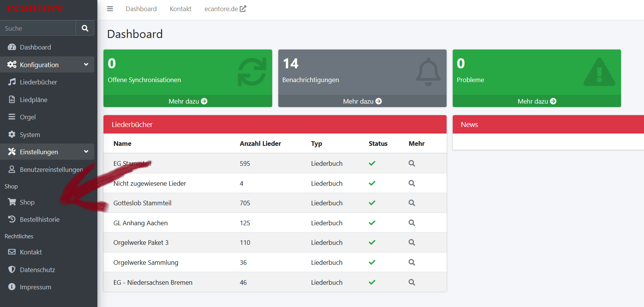Viewport: 644px width, 307px height.
Task: Expand the Konfiguration sidebar menu
Action: pyautogui.click(x=47, y=64)
